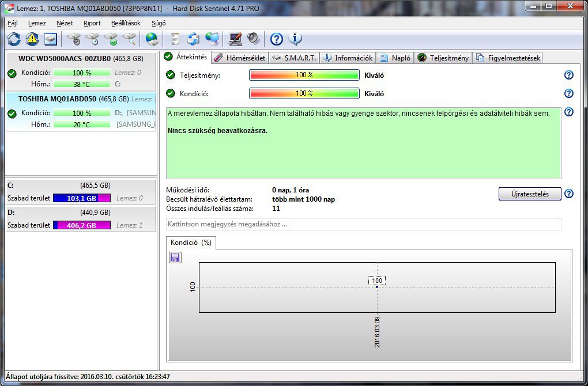
Task: Click the globe with disk toolbar icon
Action: (x=152, y=39)
